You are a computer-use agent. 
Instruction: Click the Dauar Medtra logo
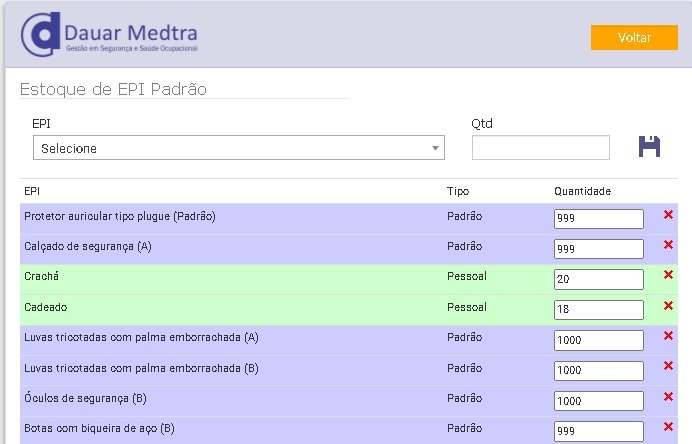109,34
